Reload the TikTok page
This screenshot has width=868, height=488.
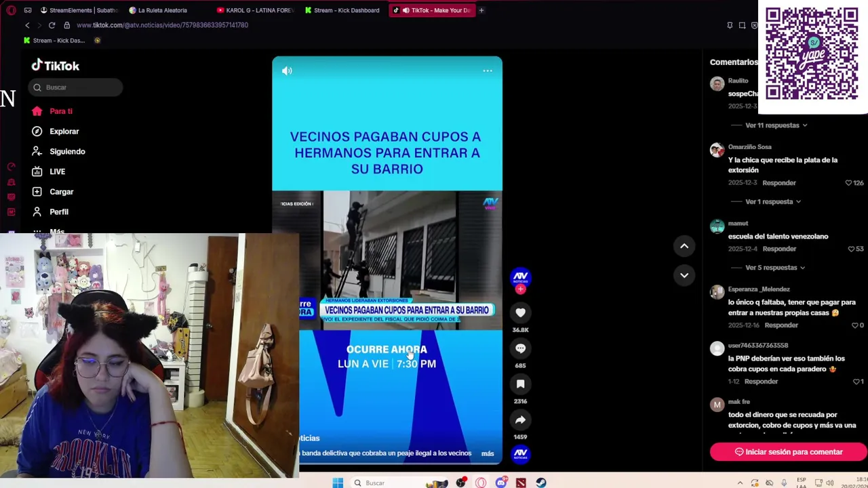coord(52,25)
